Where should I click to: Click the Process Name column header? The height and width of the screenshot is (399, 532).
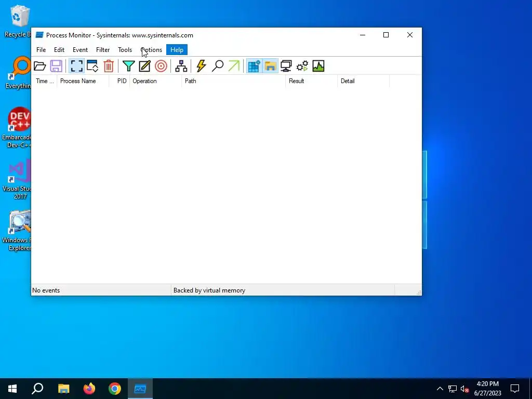coord(83,81)
